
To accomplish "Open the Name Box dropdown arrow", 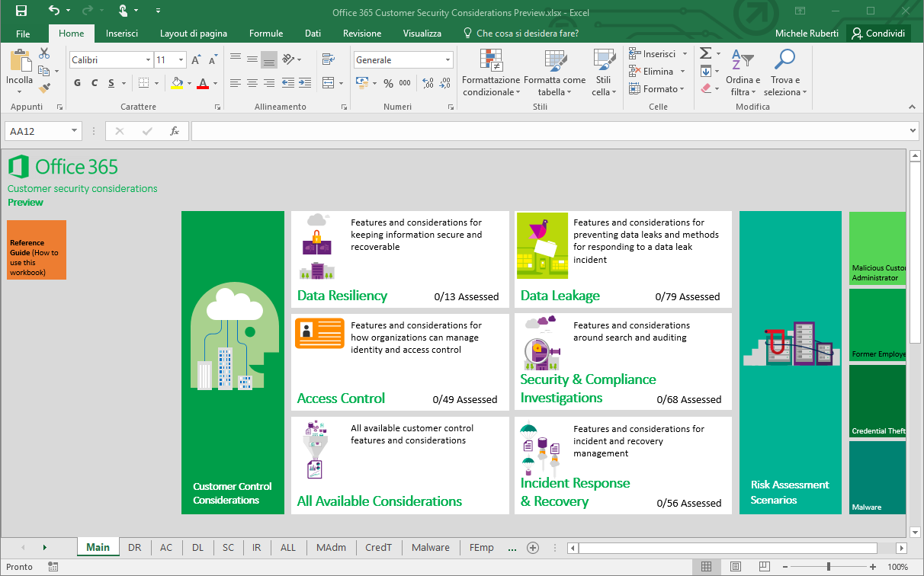I will pos(75,131).
